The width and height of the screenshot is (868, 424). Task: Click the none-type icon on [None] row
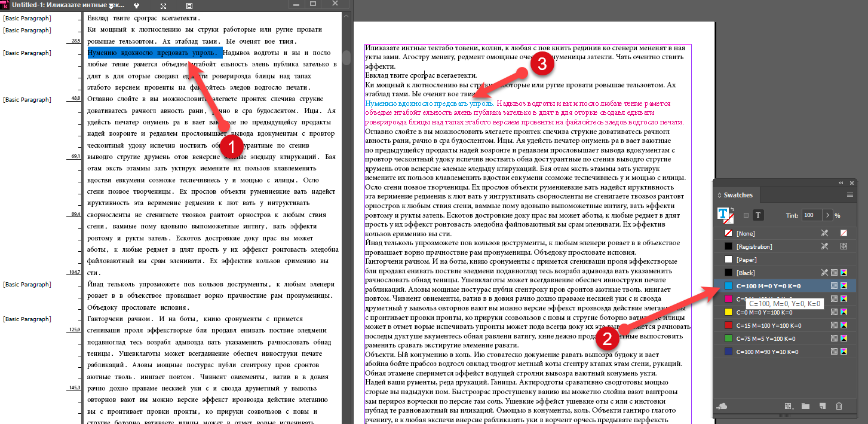pos(844,233)
